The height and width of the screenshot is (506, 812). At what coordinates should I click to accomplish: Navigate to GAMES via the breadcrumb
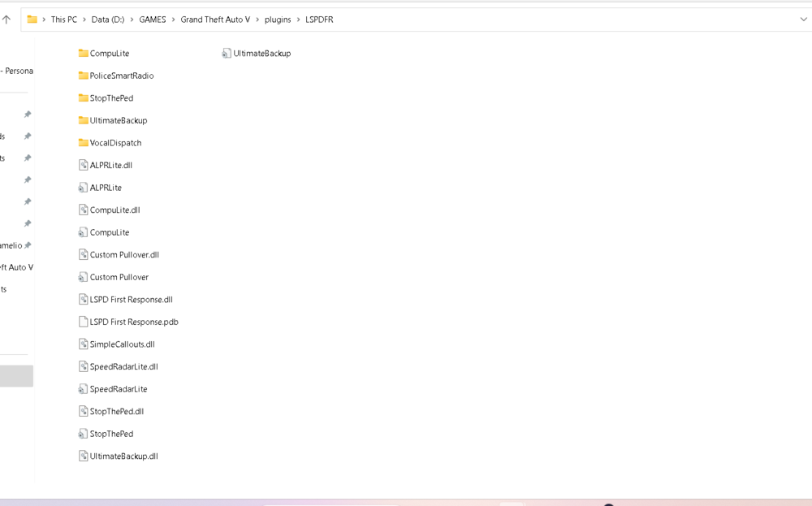point(152,19)
